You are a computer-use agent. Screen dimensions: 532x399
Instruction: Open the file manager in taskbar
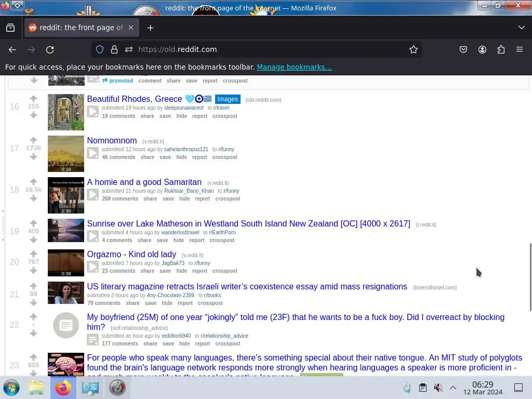[36, 388]
